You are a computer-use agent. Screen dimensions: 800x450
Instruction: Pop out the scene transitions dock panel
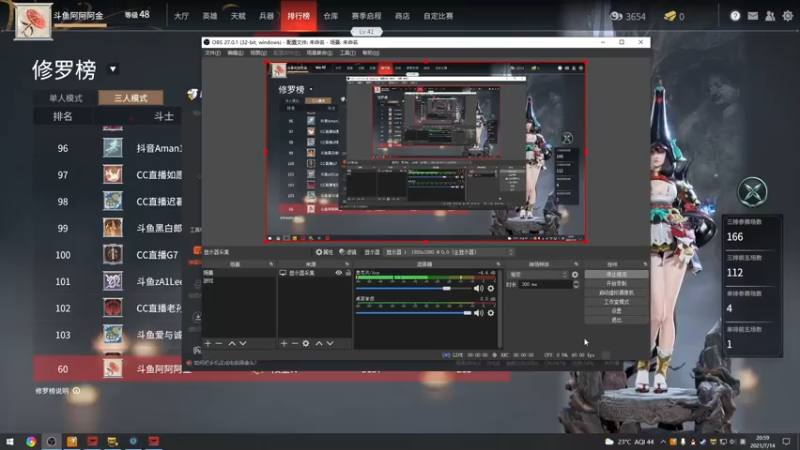[576, 264]
